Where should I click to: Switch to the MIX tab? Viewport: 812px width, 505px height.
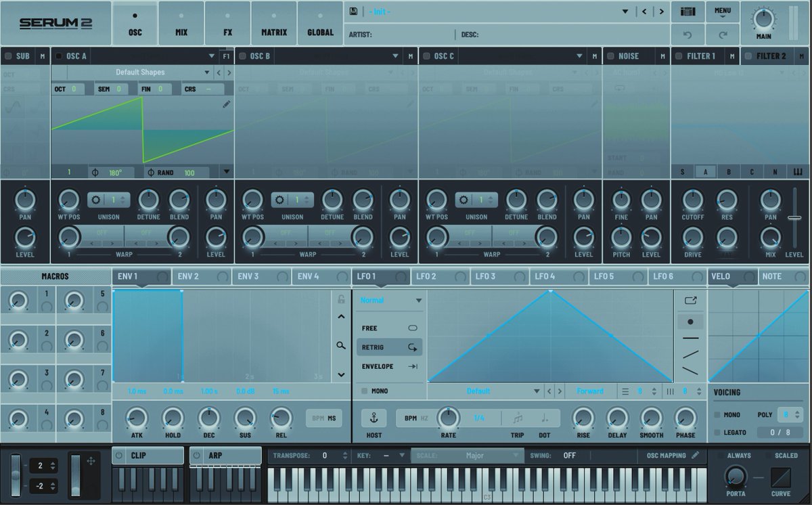pos(181,24)
